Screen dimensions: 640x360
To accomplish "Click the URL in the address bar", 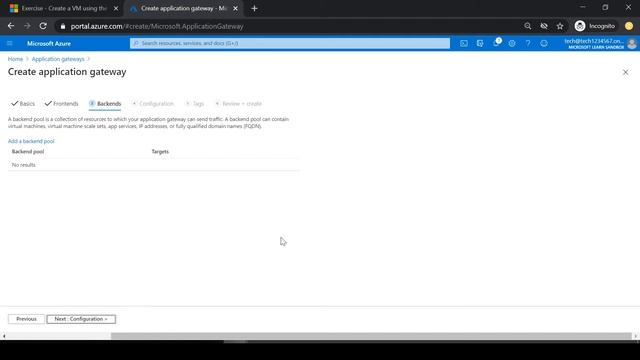I will [x=157, y=26].
